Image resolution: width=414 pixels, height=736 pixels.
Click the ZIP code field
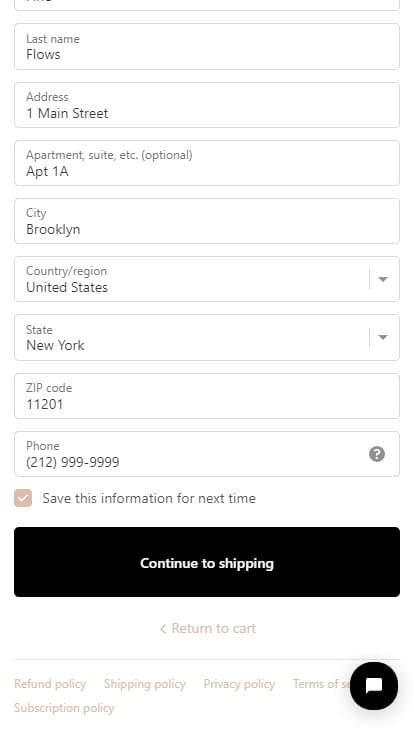point(207,396)
